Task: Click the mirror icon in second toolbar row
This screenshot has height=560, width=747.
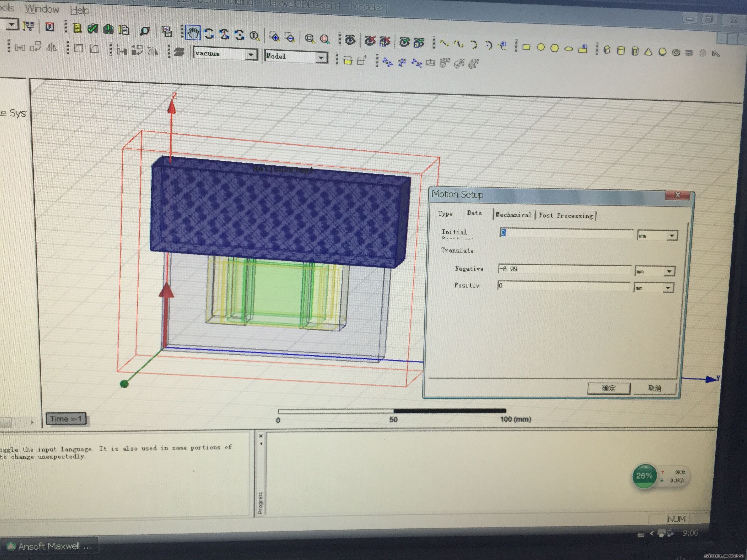Action: (51, 48)
